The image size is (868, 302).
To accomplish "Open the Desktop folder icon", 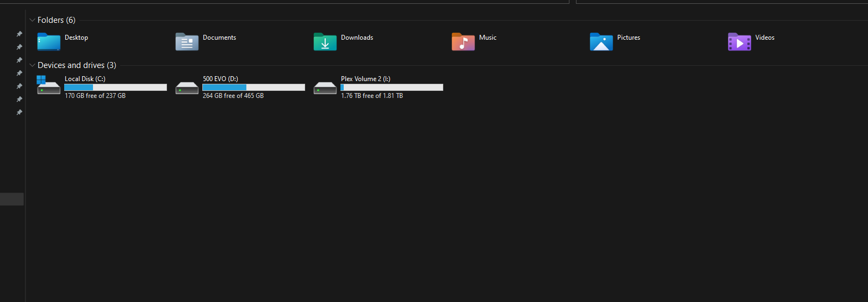I will tap(48, 42).
